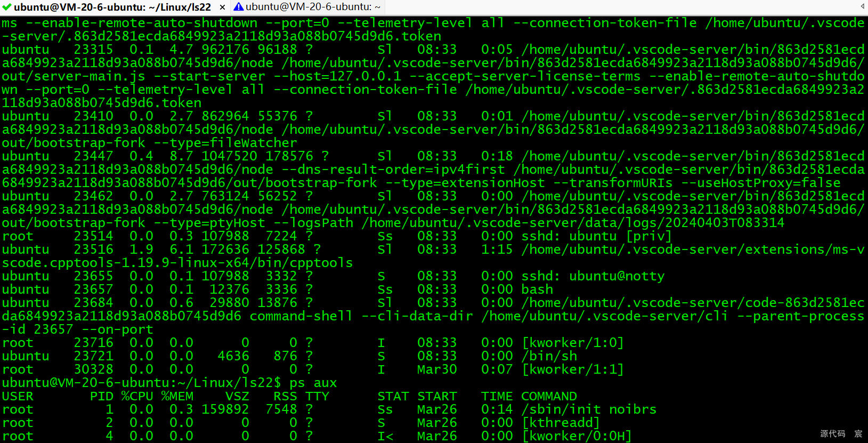Viewport: 868px width, 443px height.
Task: Click PID 23684 in the process list
Action: coord(93,303)
